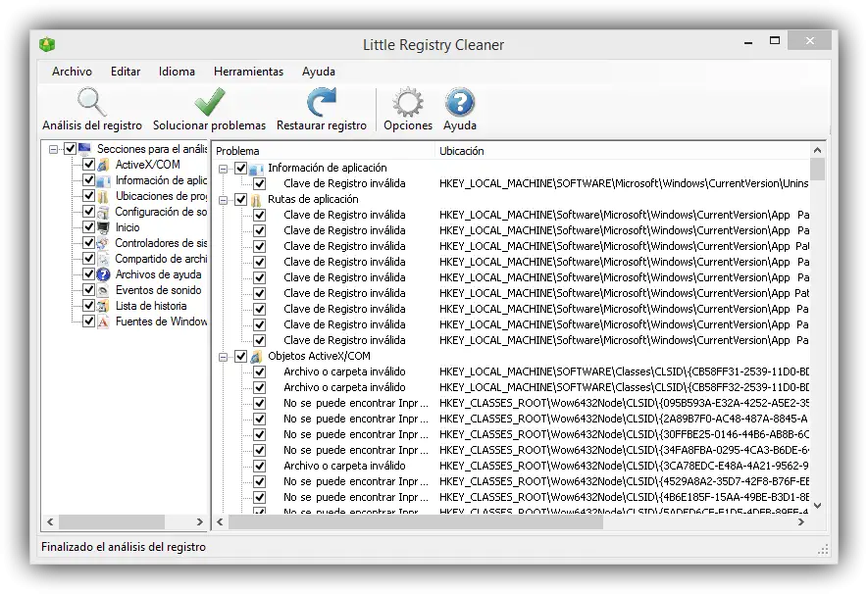Toggle the Secciones para el análisis root checkbox
The height and width of the screenshot is (594, 868).
70,149
